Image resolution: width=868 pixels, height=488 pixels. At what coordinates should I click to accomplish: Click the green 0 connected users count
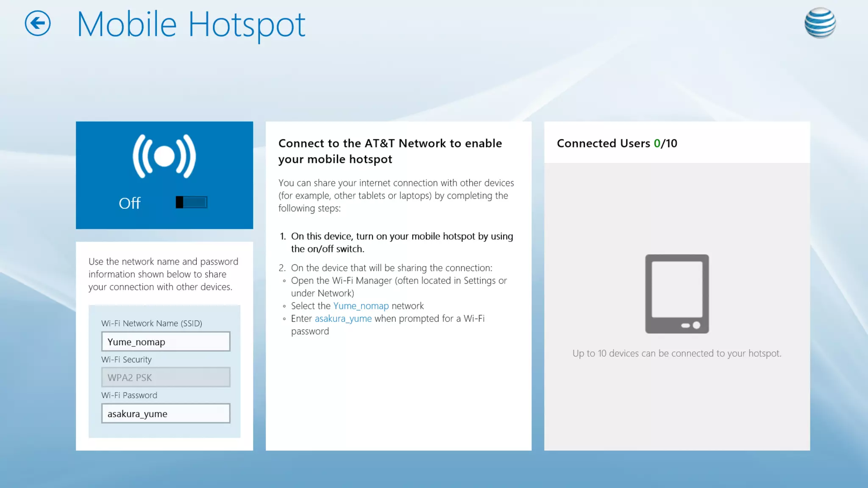point(657,144)
